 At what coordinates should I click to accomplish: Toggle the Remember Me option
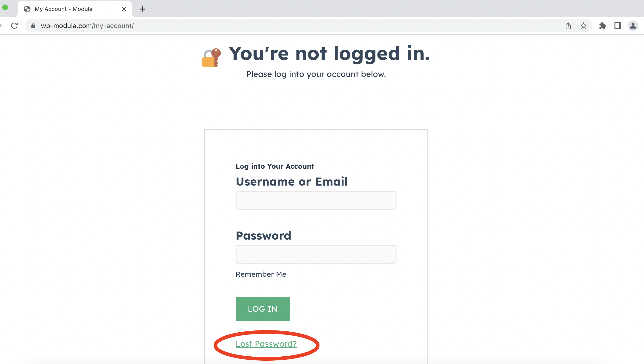(261, 274)
